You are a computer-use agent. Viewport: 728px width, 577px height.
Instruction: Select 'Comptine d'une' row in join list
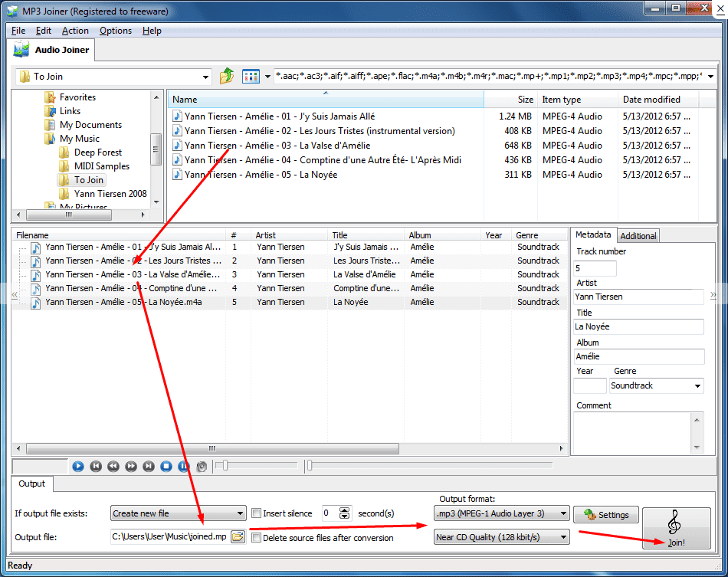(x=290, y=288)
